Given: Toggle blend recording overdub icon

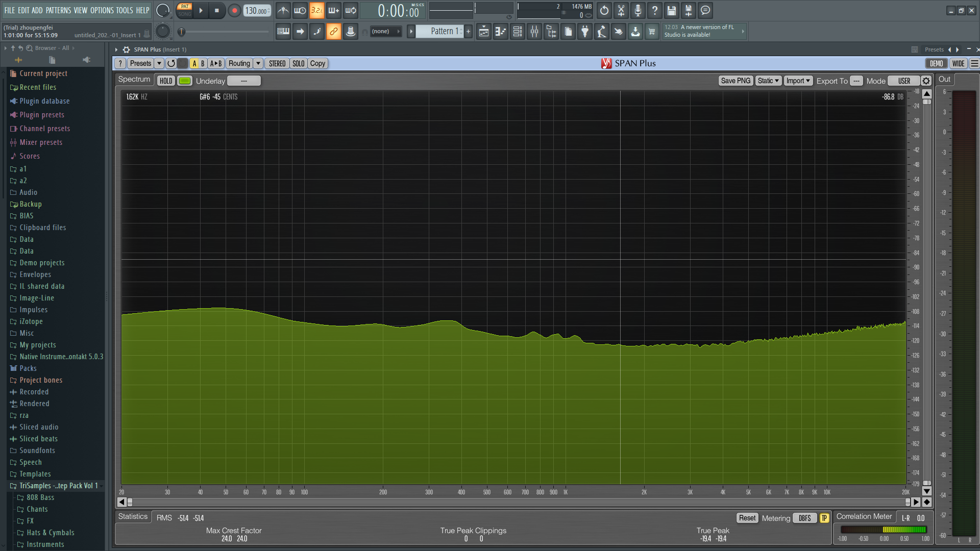Looking at the screenshot, I should pyautogui.click(x=334, y=10).
